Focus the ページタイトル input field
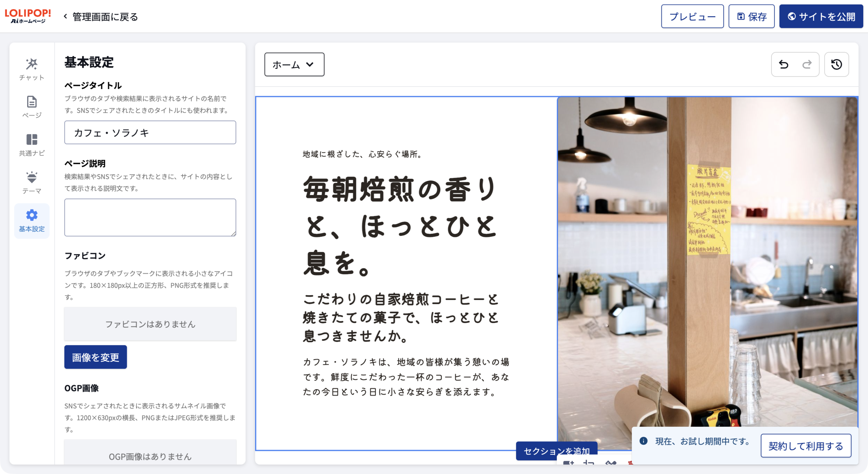 (x=150, y=132)
